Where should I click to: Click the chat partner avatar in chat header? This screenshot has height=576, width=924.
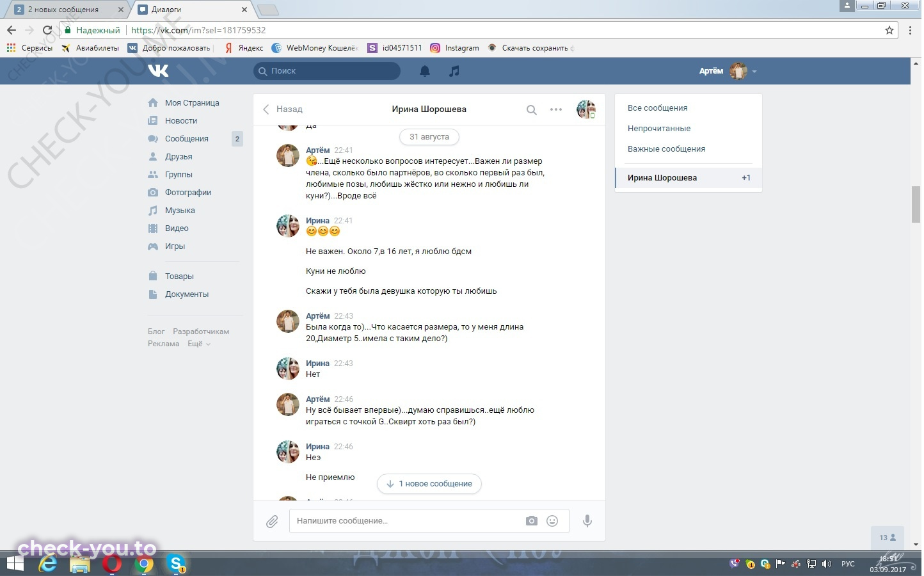pos(585,109)
